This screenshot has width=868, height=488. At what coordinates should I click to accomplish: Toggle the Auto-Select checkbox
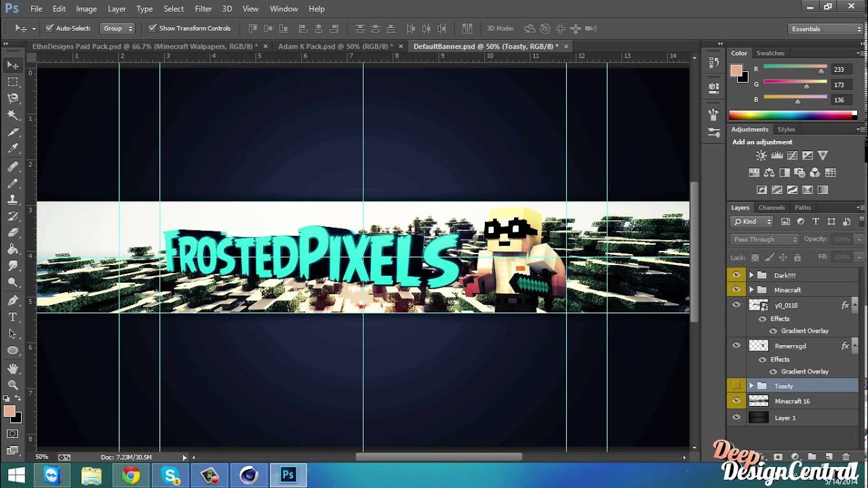[50, 28]
